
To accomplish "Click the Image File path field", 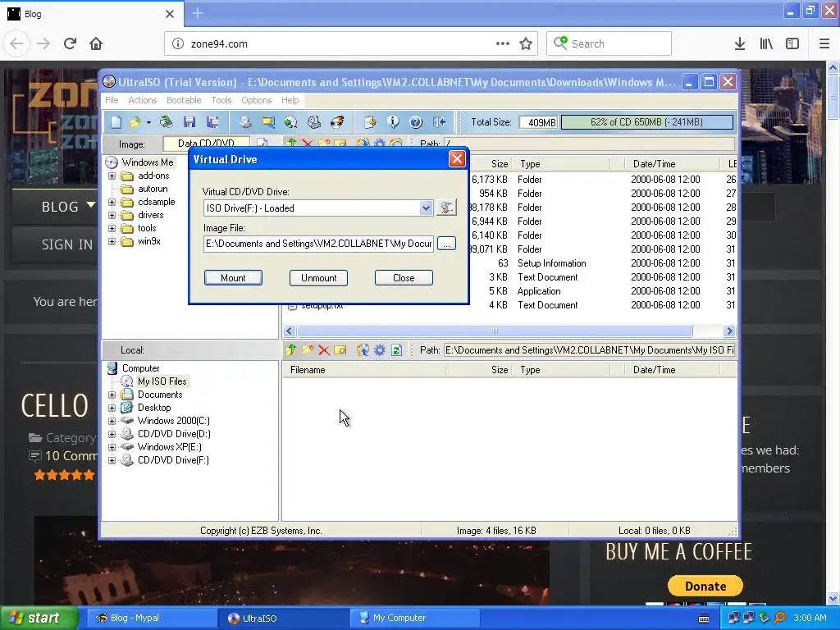I will (x=319, y=243).
